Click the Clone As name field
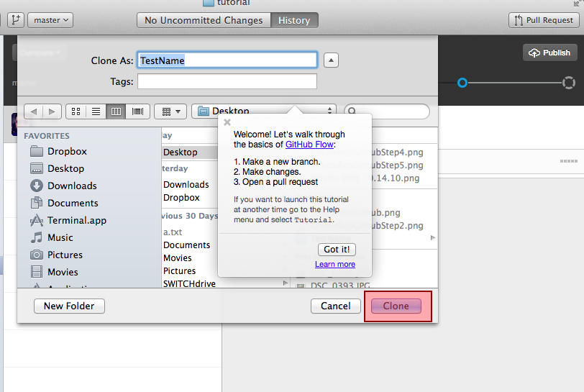 click(227, 60)
